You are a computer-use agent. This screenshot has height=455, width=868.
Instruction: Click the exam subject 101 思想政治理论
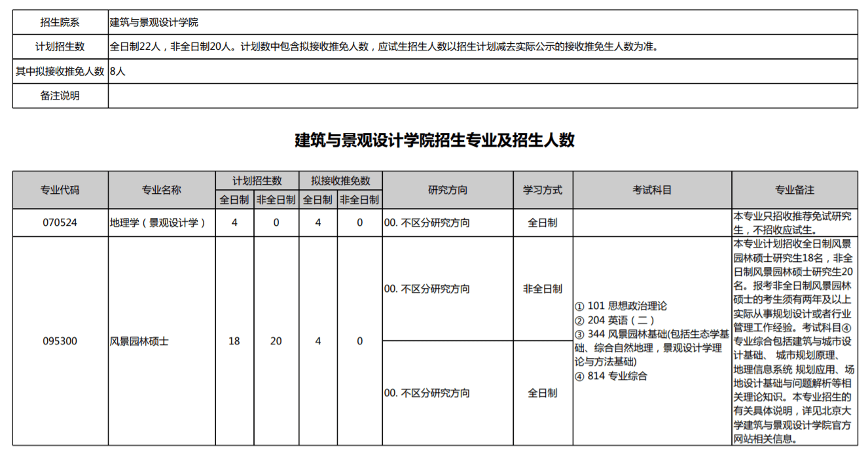click(621, 306)
